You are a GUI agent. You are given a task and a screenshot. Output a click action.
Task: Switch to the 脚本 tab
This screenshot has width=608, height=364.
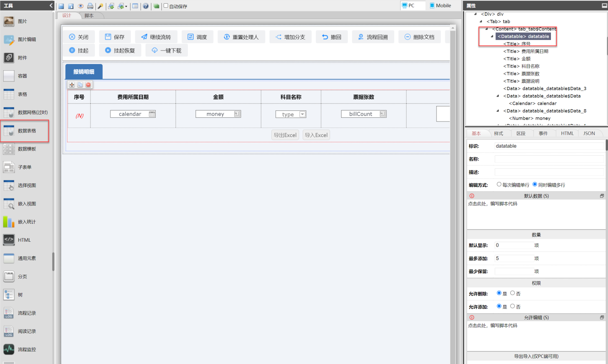[x=89, y=15]
